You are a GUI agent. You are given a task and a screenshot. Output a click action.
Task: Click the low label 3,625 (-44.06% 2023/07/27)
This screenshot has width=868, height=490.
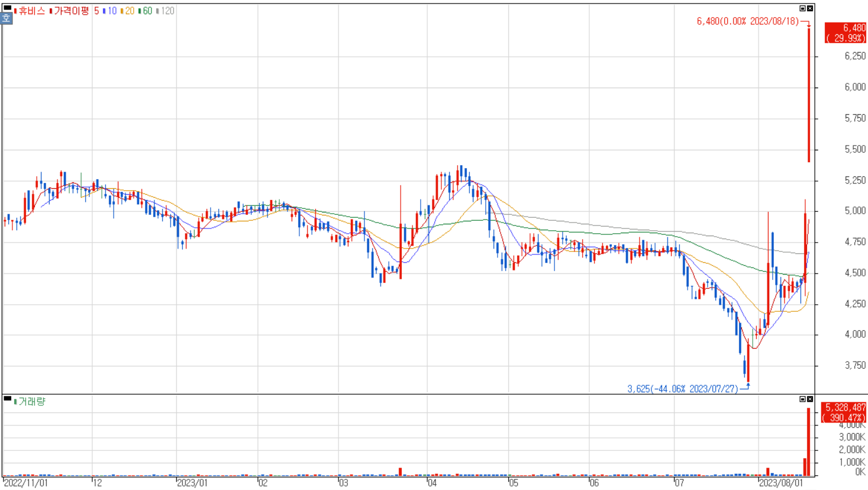coord(683,389)
